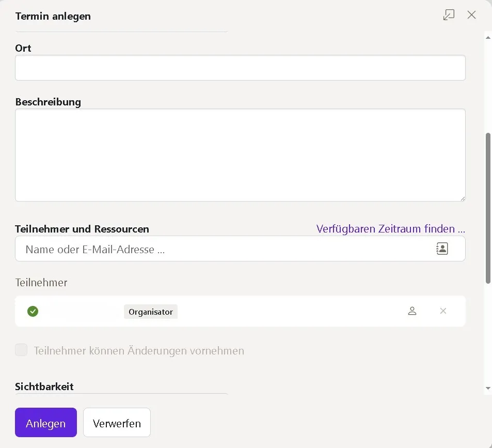Click the vertical scrollbar thumb
492x448 pixels.
(488, 207)
